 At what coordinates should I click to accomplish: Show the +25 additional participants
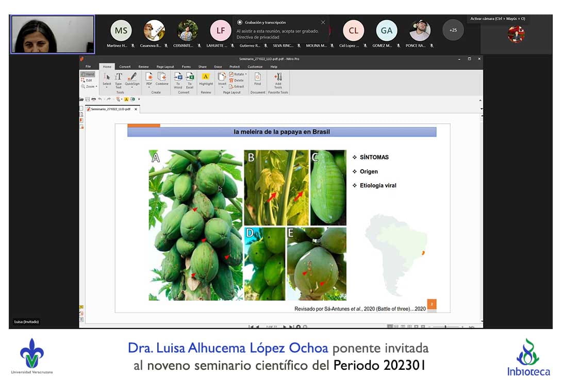click(453, 30)
